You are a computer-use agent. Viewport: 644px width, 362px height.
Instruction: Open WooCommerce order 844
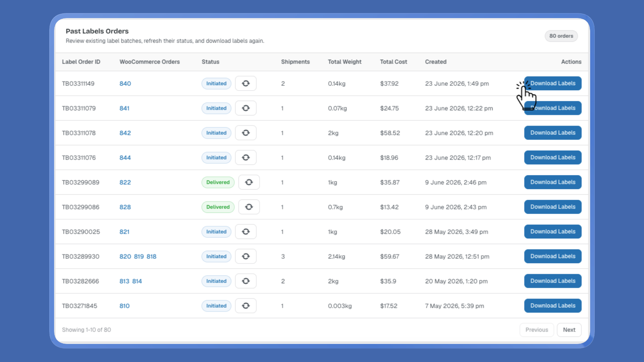125,158
